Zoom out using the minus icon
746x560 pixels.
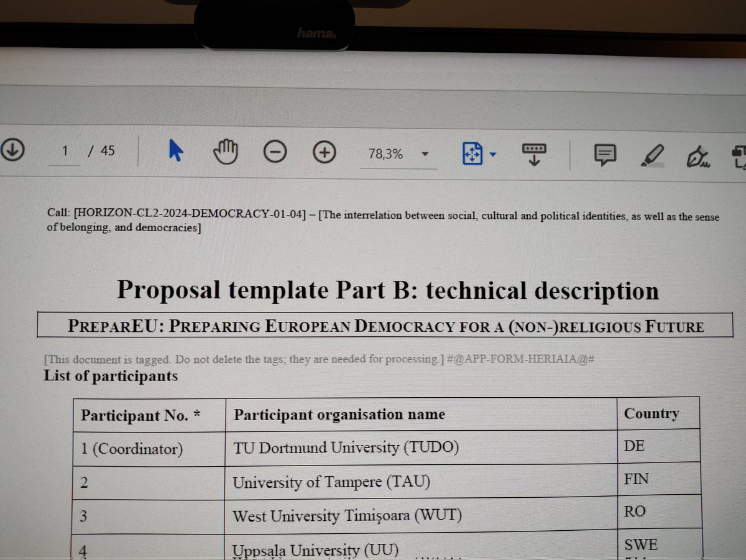(275, 151)
